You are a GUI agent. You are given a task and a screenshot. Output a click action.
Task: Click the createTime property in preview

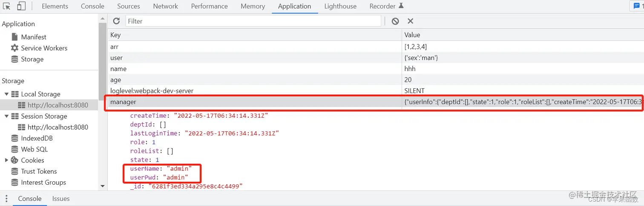[x=199, y=116]
